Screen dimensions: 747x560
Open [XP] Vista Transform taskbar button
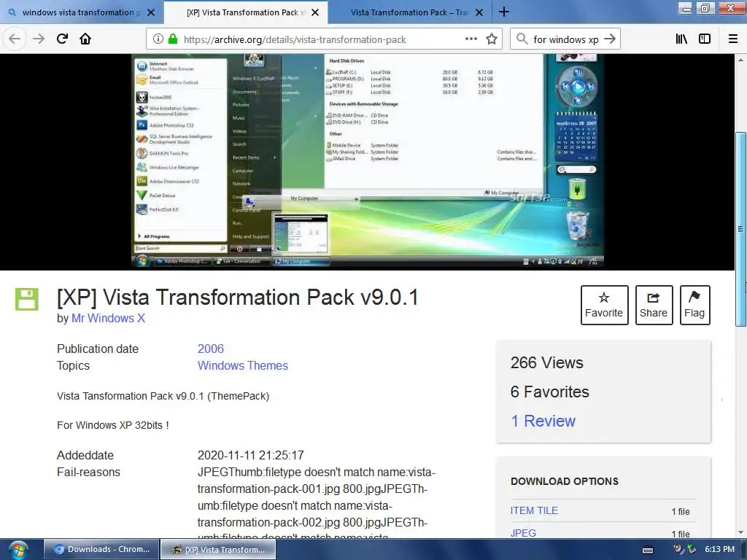218,550
